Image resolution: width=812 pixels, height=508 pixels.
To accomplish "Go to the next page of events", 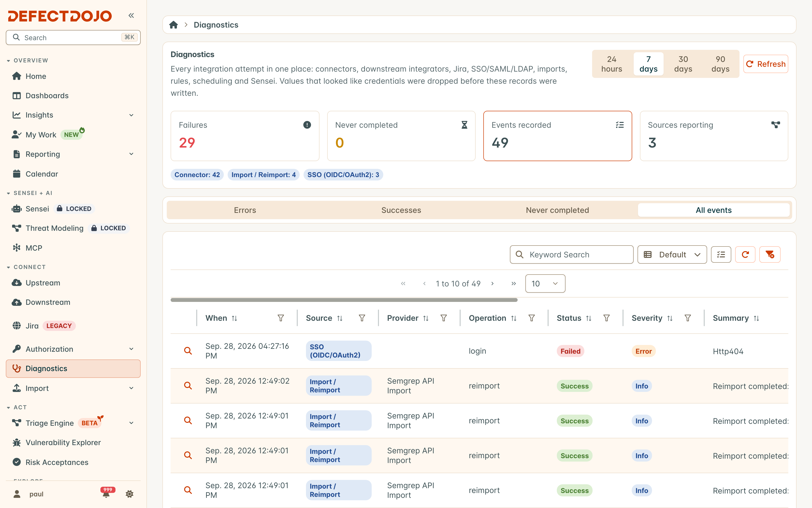I will pos(492,284).
